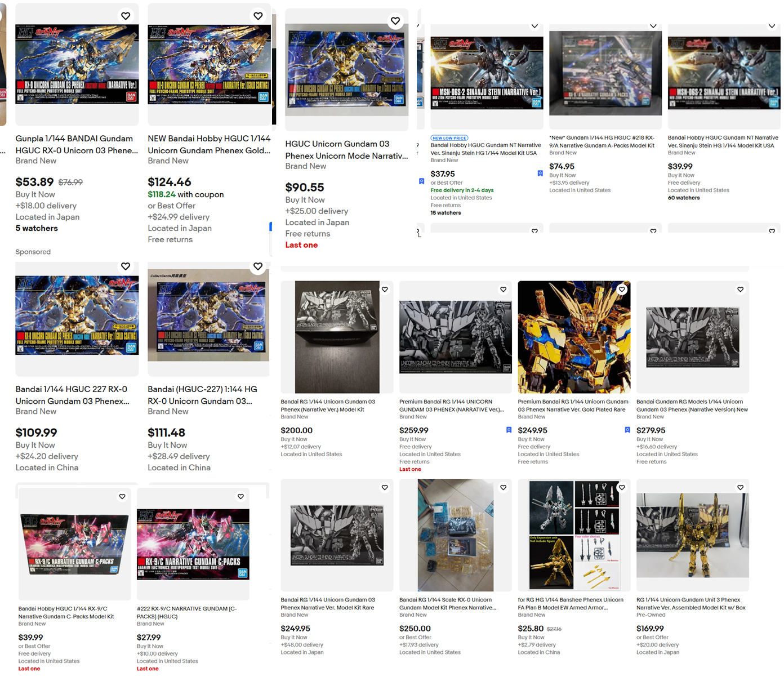This screenshot has width=784, height=690.
Task: Open the '*New* Gundam 1/144 HG HGUC #218' title
Action: click(x=602, y=141)
